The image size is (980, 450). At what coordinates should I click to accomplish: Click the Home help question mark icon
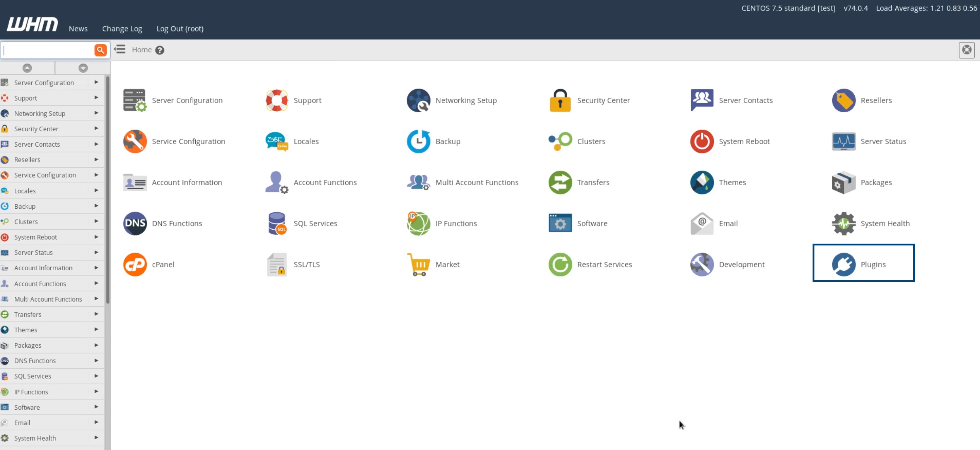[x=160, y=50]
